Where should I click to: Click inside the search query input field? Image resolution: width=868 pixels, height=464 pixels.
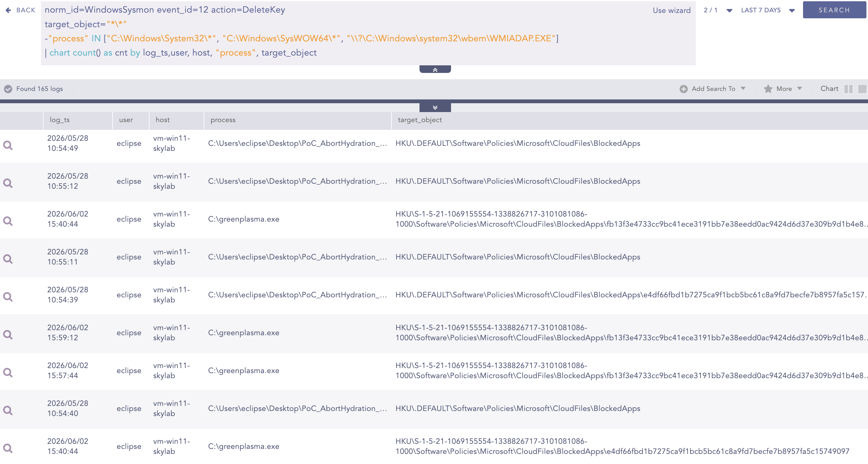(368, 33)
